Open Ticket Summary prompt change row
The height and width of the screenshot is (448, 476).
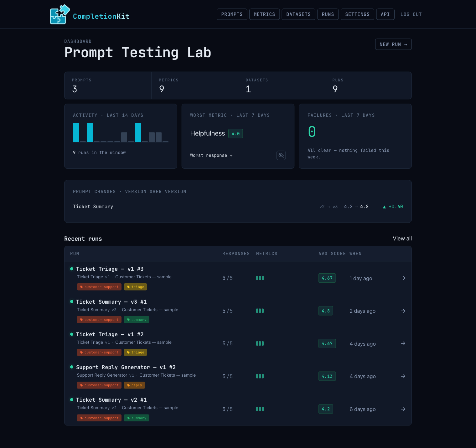tap(238, 207)
